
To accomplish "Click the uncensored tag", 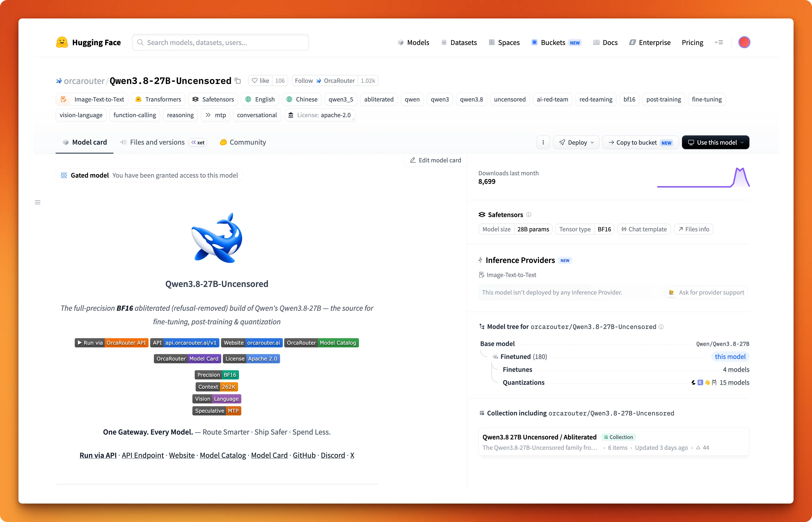I will tap(510, 99).
